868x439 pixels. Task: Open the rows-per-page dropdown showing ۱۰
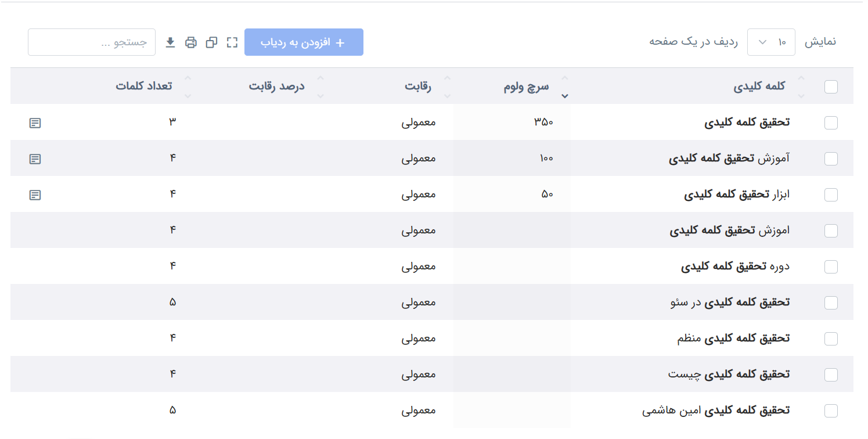[x=771, y=42]
